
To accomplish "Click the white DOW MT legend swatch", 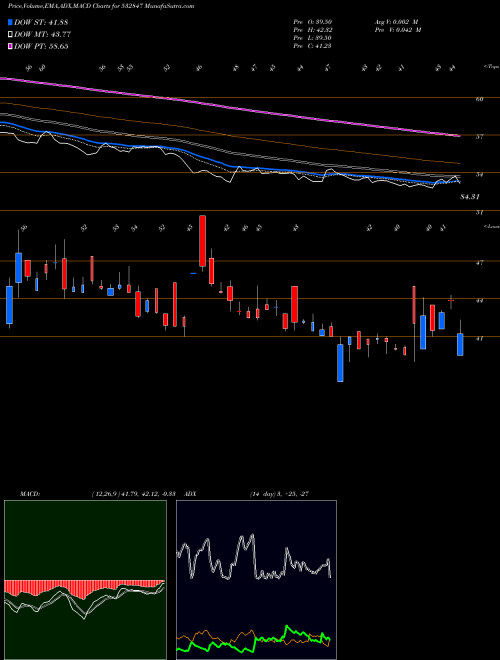I will coord(10,35).
